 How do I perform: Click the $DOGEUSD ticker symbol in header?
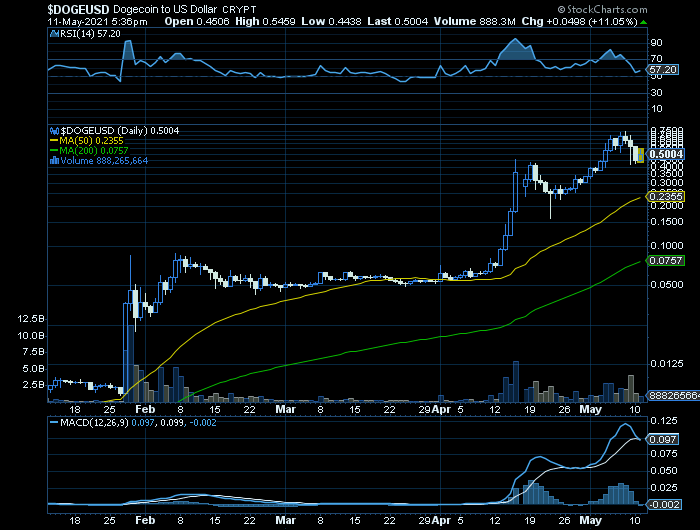pos(78,9)
